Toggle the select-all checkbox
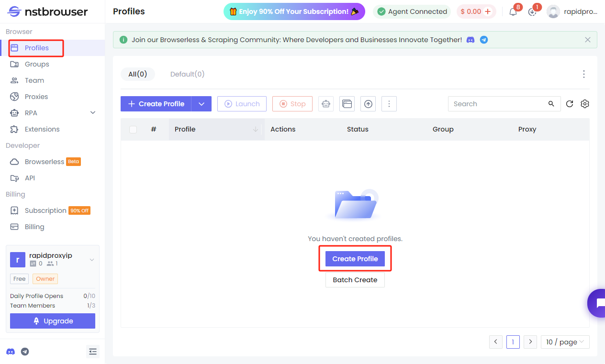This screenshot has width=605, height=364. pos(133,129)
